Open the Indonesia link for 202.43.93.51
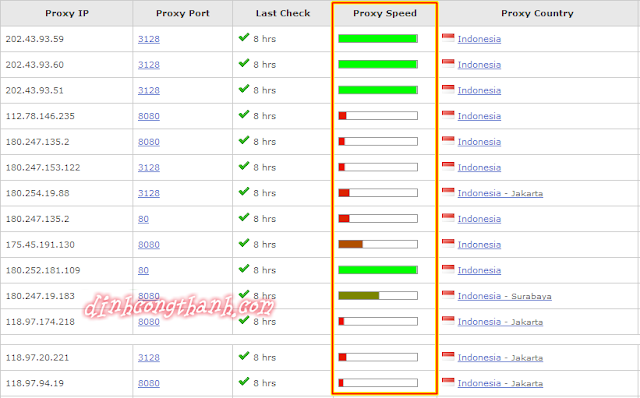This screenshot has height=398, width=640. pos(479,91)
